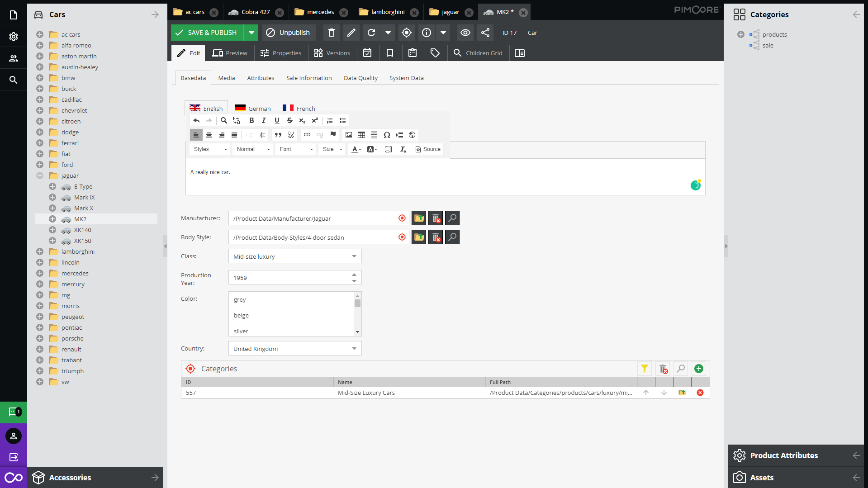Open the Styles dropdown in editor
This screenshot has width=868, height=488.
tap(210, 149)
